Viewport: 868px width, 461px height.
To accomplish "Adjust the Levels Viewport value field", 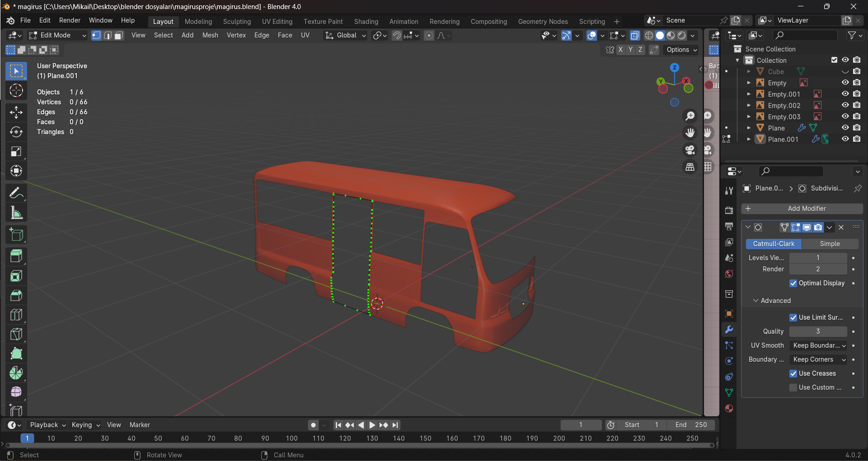I will click(818, 258).
